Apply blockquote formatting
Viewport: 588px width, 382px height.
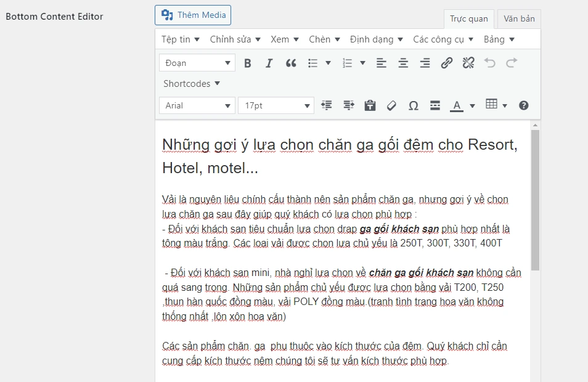(291, 63)
